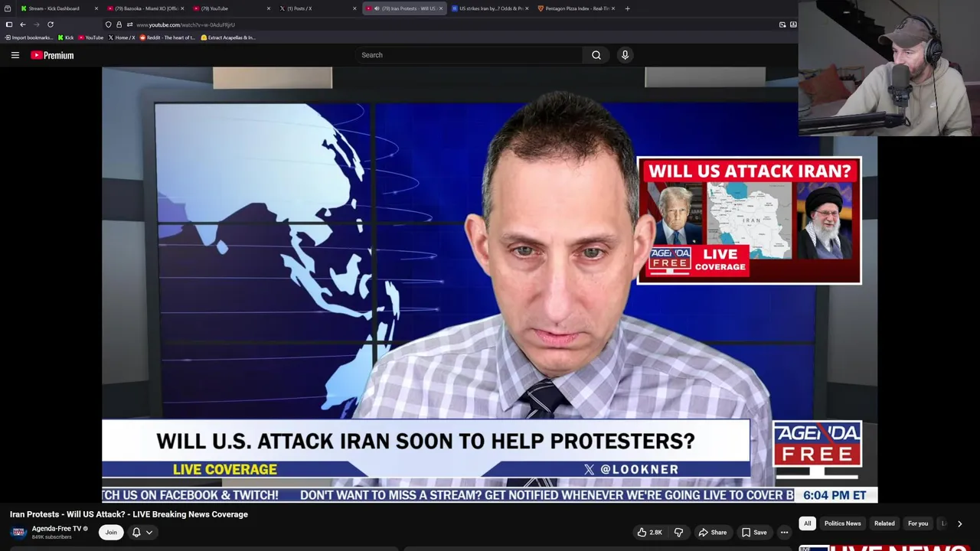Screen dimensions: 980x551
Task: Reload the current page
Action: 51,24
